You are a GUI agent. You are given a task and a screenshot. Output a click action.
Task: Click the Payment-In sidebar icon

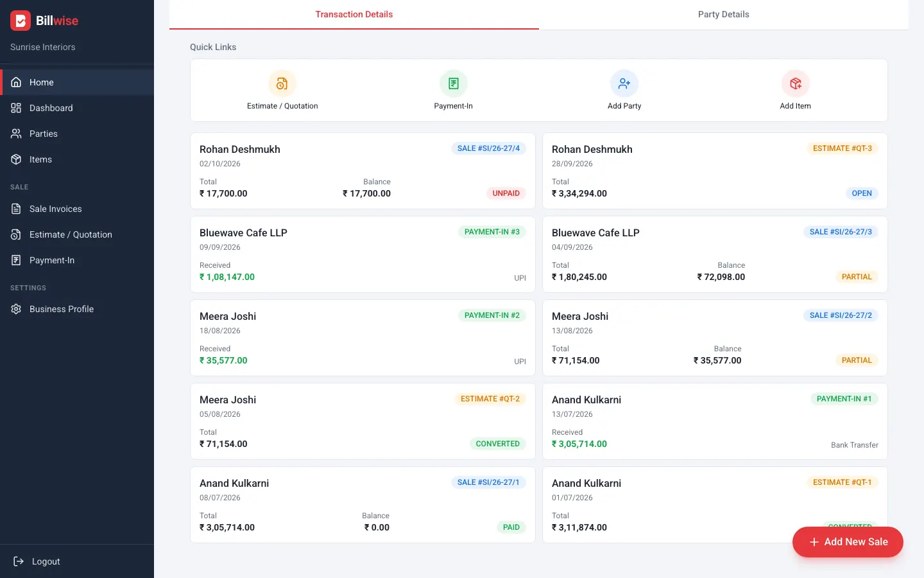click(17, 260)
